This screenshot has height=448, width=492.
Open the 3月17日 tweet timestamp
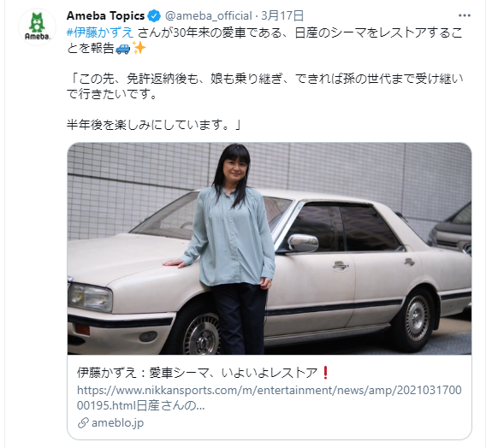click(282, 15)
